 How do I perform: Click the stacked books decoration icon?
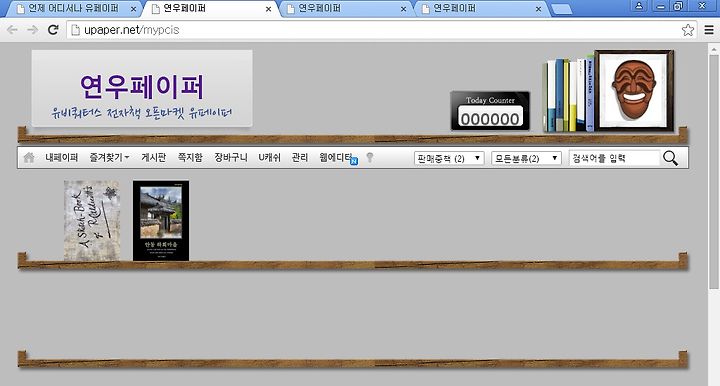(x=568, y=95)
